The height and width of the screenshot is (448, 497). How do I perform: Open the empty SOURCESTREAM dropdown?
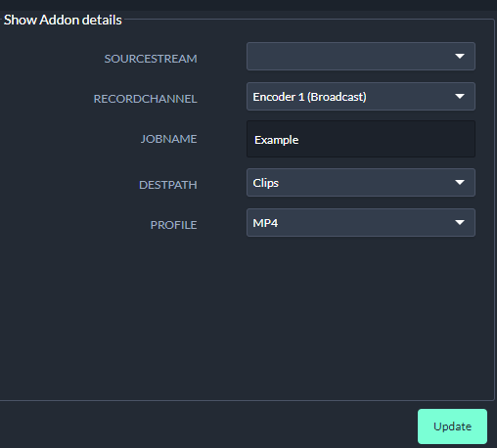(x=361, y=56)
